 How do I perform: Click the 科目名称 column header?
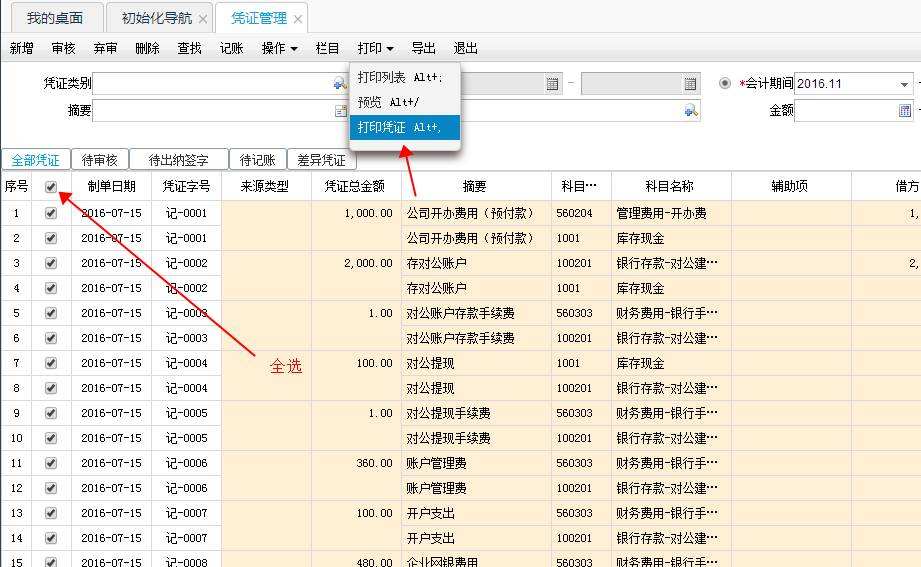670,187
